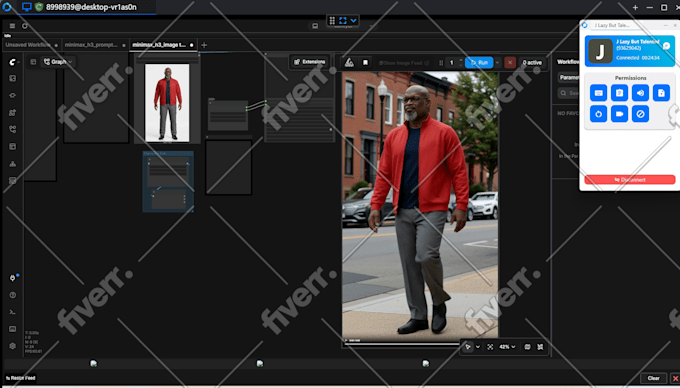
Task: Toggle link visibility icon in canvas toolbar
Action: pos(540,347)
